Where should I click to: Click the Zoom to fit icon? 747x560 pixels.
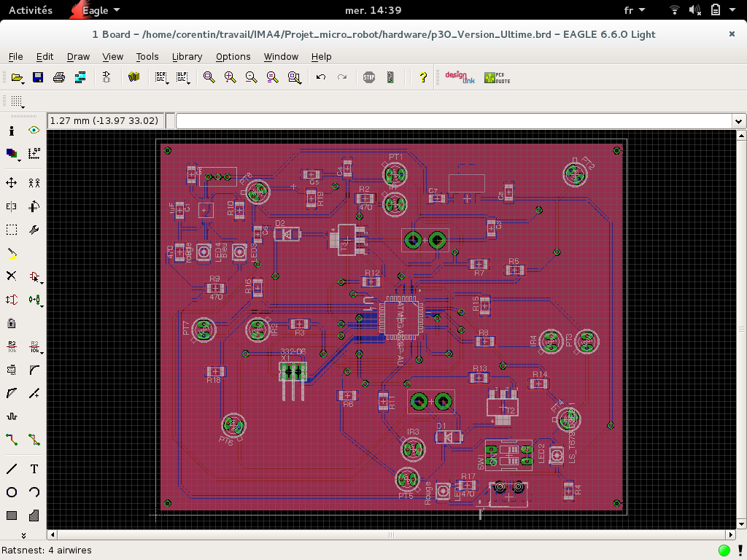209,77
